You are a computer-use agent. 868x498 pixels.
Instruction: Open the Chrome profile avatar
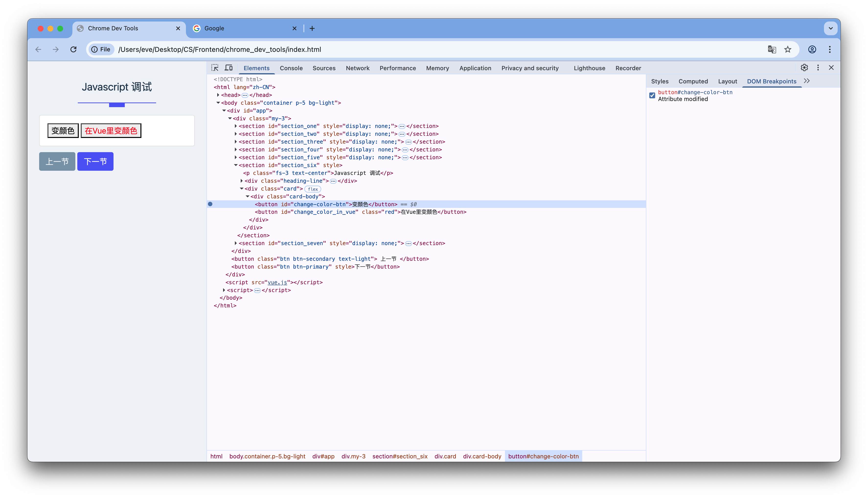click(812, 49)
